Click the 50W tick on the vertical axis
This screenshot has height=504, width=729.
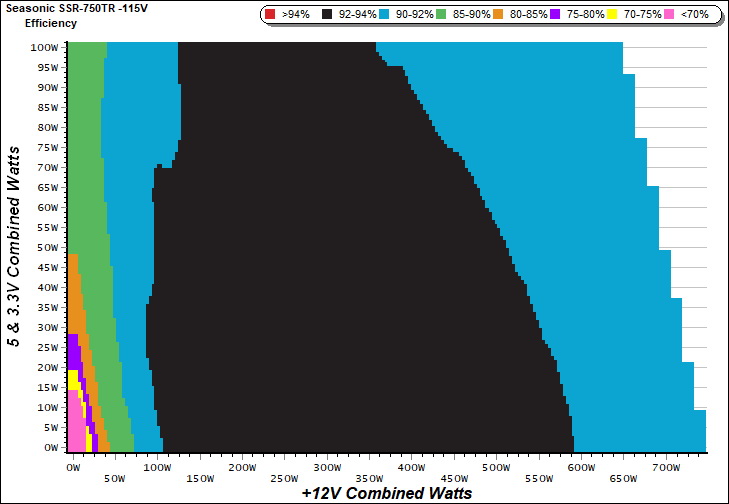point(46,247)
